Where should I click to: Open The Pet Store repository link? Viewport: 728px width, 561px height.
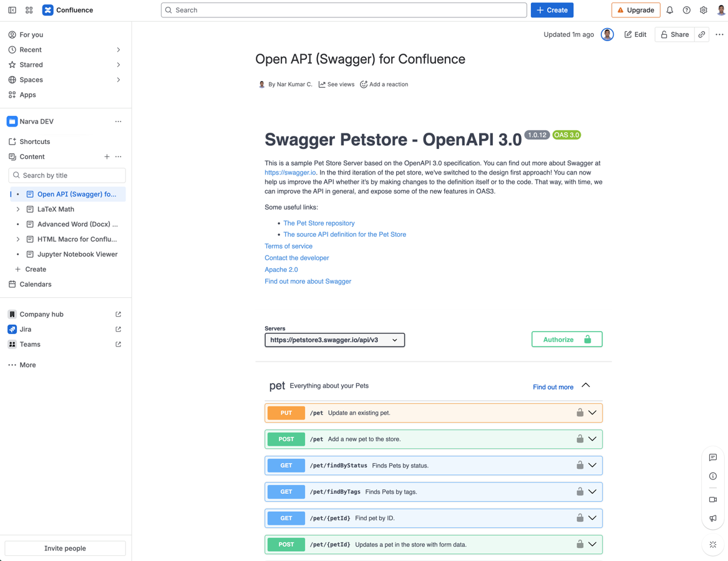pos(319,223)
